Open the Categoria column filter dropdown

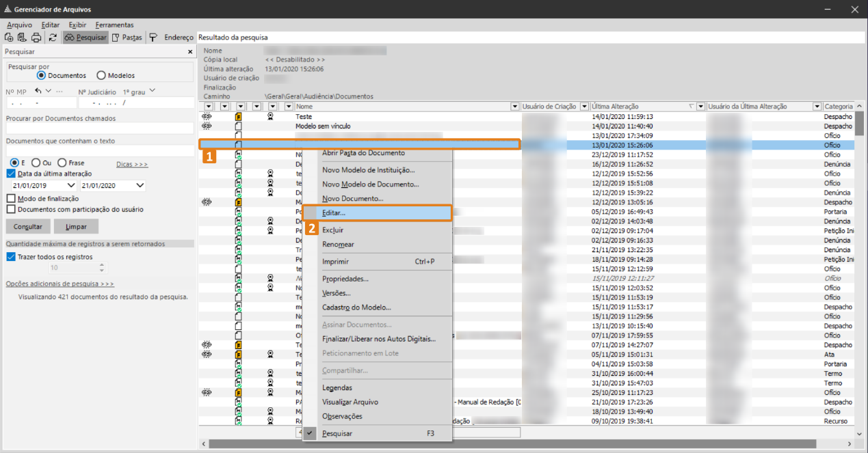tap(817, 107)
